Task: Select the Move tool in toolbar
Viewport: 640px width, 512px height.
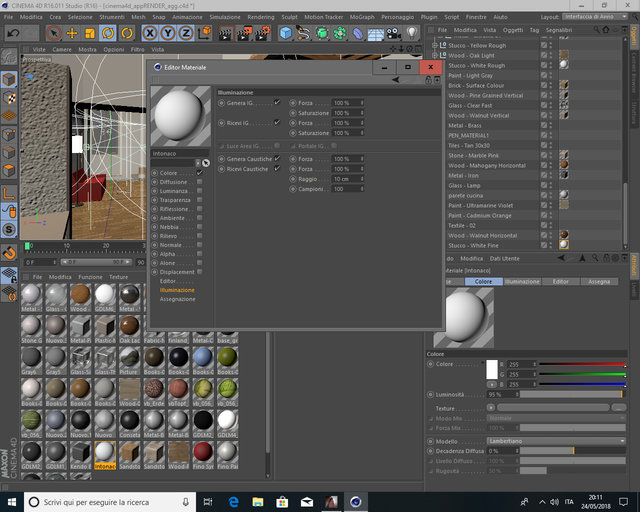Action: (72, 33)
